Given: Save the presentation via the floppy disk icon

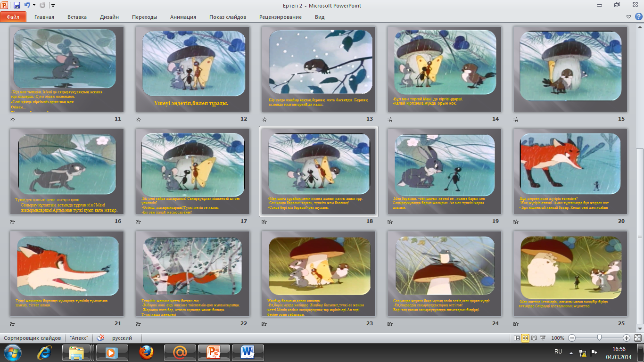Looking at the screenshot, I should point(17,6).
